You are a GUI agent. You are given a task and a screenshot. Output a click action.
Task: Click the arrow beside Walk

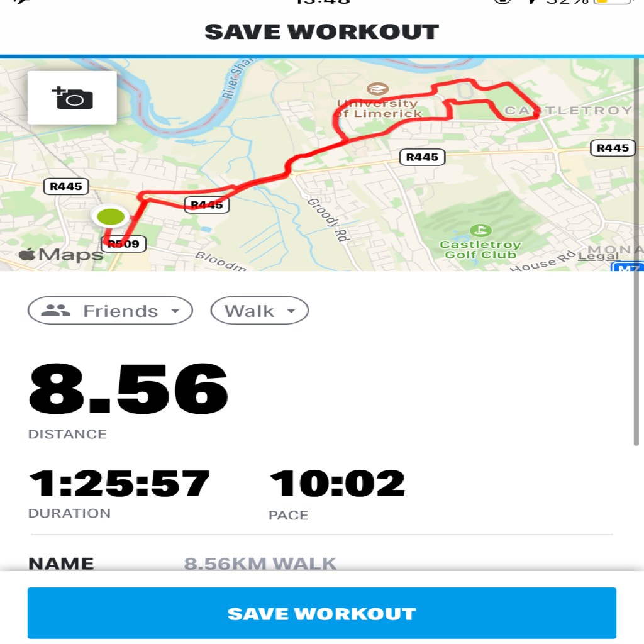(291, 311)
